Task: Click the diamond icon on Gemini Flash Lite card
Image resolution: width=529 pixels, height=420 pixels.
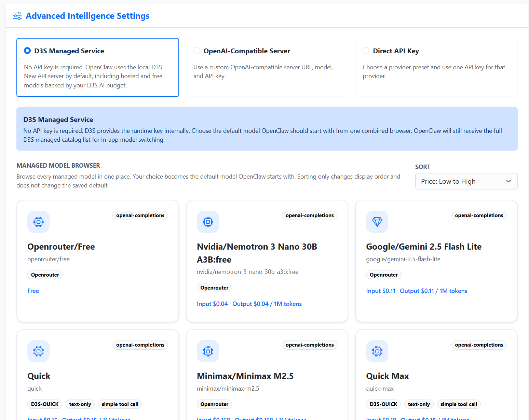Action: click(x=377, y=222)
